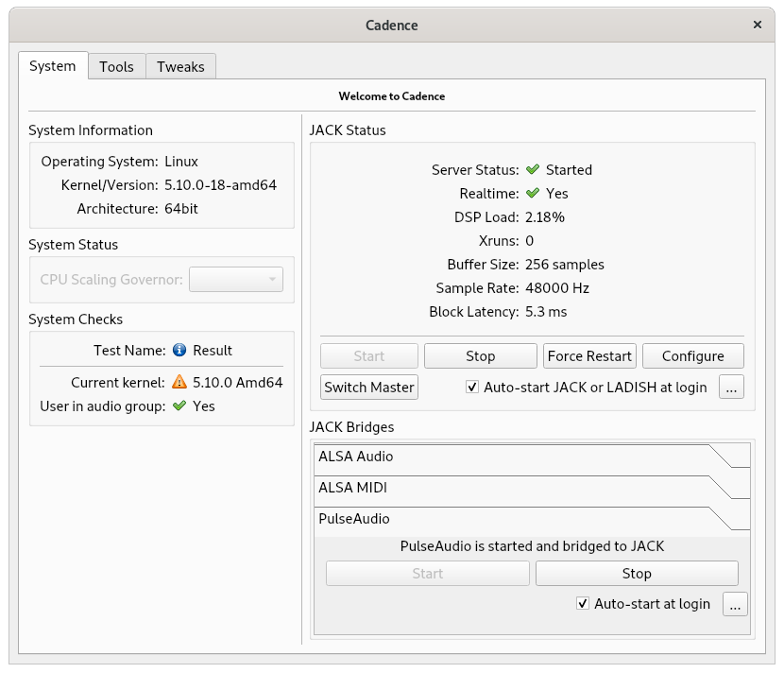Viewport: 784px width, 673px height.
Task: Click the blue info icon beside Result
Action: [x=179, y=350]
